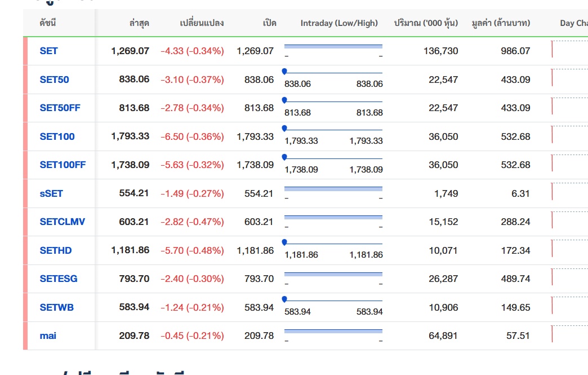
Task: Open the mai index link
Action: 48,336
